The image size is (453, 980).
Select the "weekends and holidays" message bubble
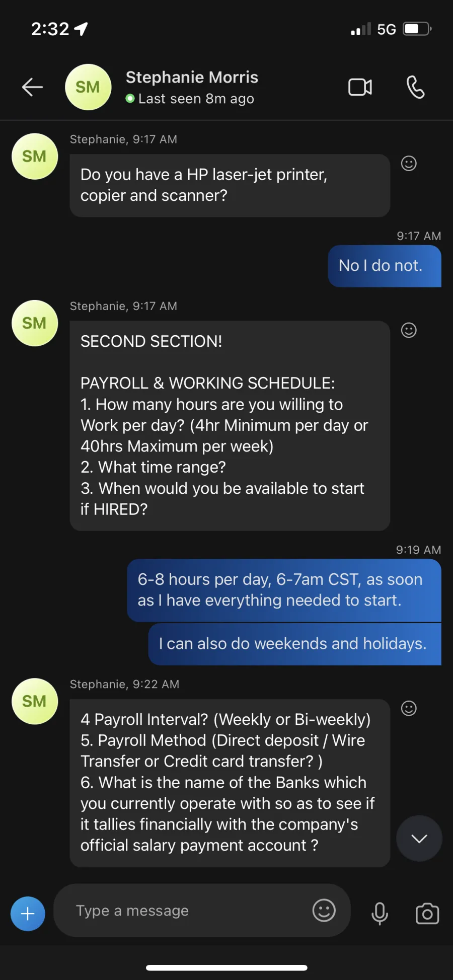pos(294,644)
